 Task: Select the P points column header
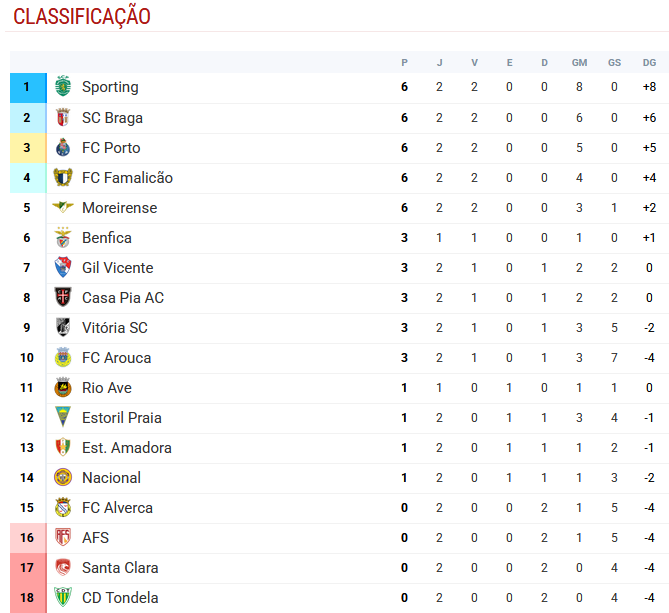coord(404,63)
